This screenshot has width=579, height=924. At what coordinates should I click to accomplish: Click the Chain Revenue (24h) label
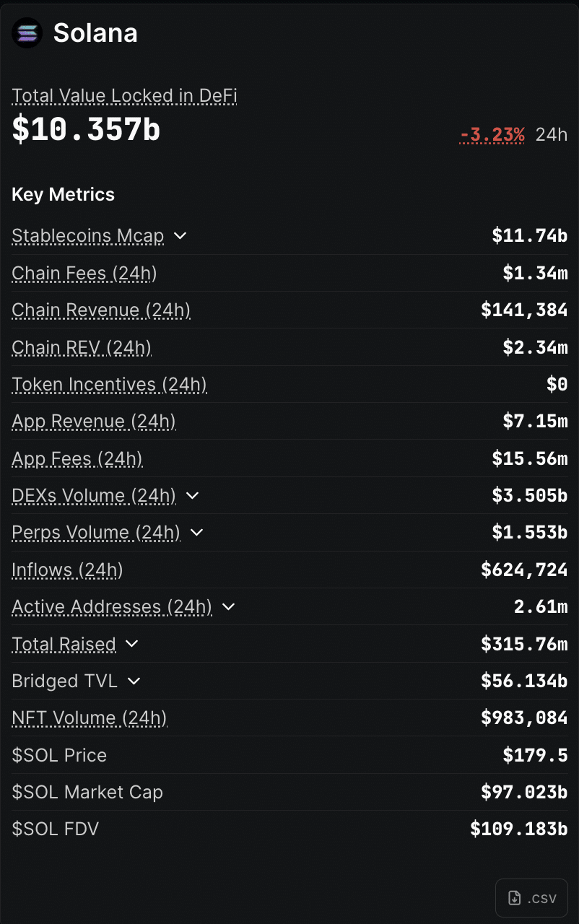tap(101, 310)
